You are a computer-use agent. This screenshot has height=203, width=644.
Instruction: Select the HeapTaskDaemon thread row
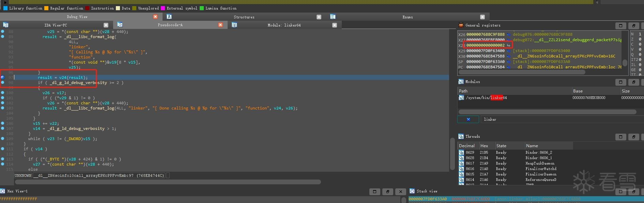(515, 163)
